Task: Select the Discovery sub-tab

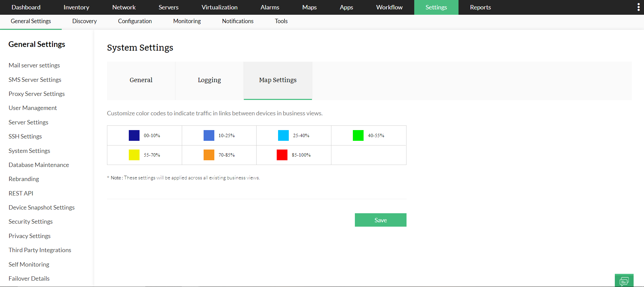Action: [x=85, y=21]
